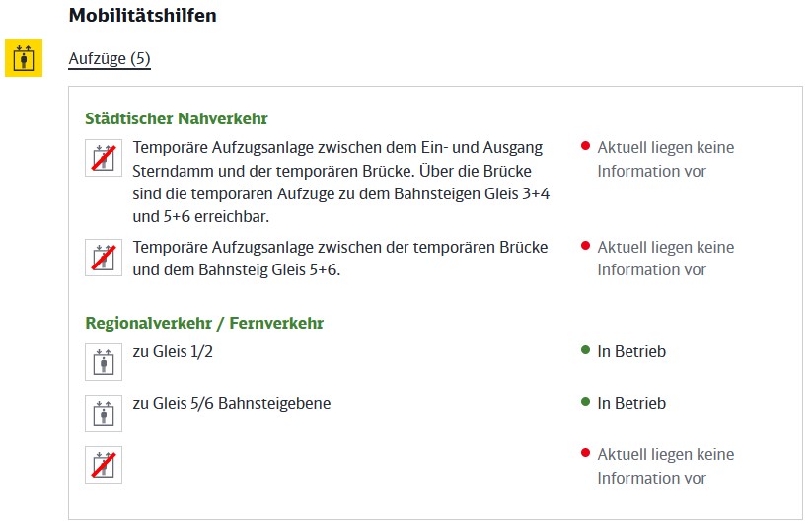Click the 'zu Gleis 1/2' text
This screenshot has height=530, width=812.
point(173,351)
